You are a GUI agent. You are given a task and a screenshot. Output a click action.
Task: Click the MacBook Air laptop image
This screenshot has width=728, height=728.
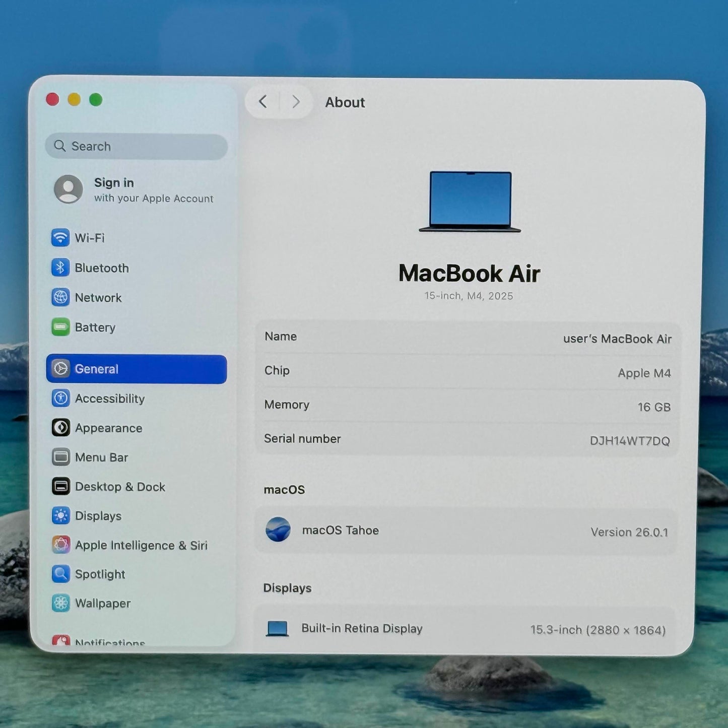(470, 202)
